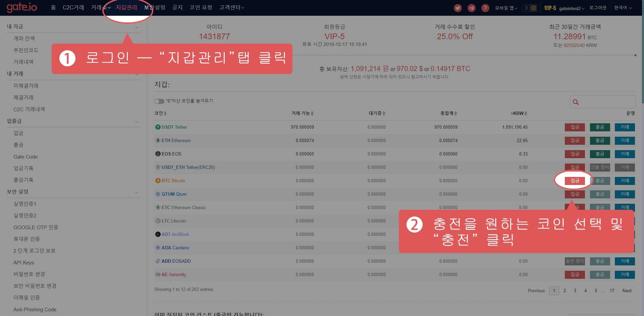Sort by 대기중 column arrows
This screenshot has height=316, width=644.
point(384,114)
